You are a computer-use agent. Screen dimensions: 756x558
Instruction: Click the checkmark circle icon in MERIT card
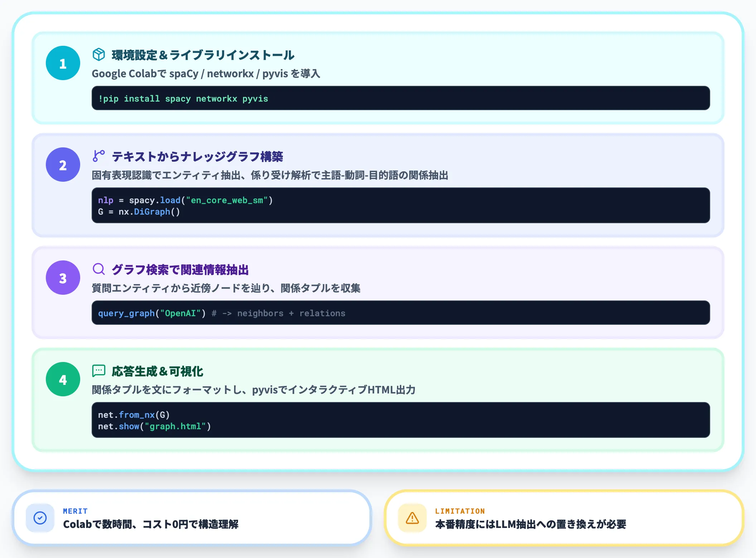click(x=40, y=518)
